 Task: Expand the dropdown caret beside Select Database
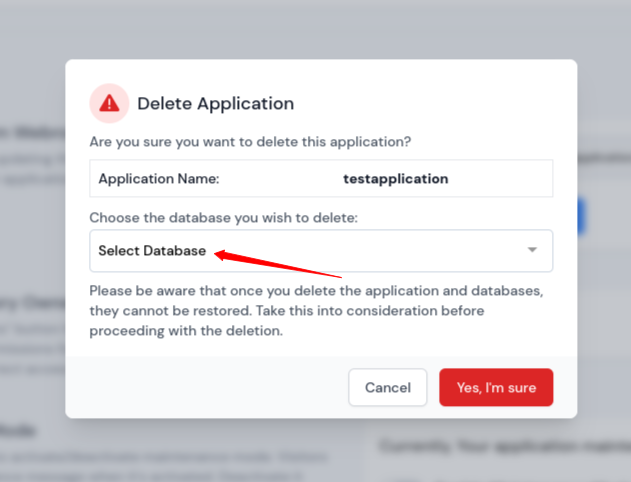coord(533,250)
